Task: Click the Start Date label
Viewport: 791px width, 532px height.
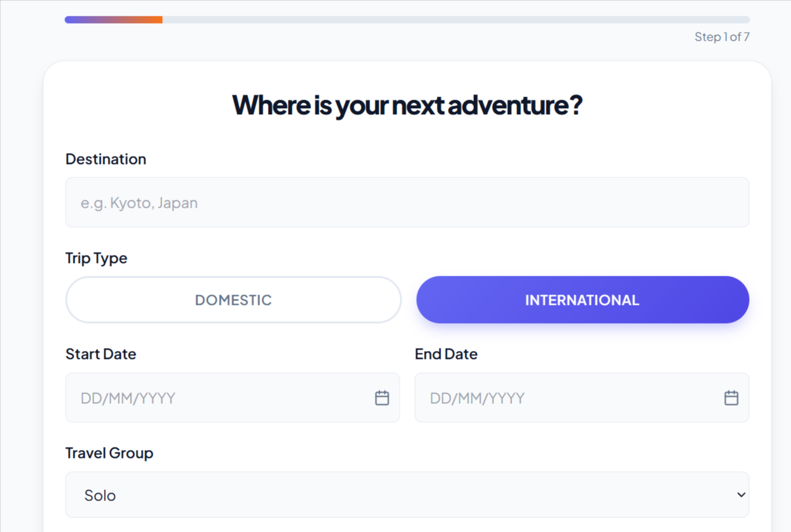Action: point(101,354)
